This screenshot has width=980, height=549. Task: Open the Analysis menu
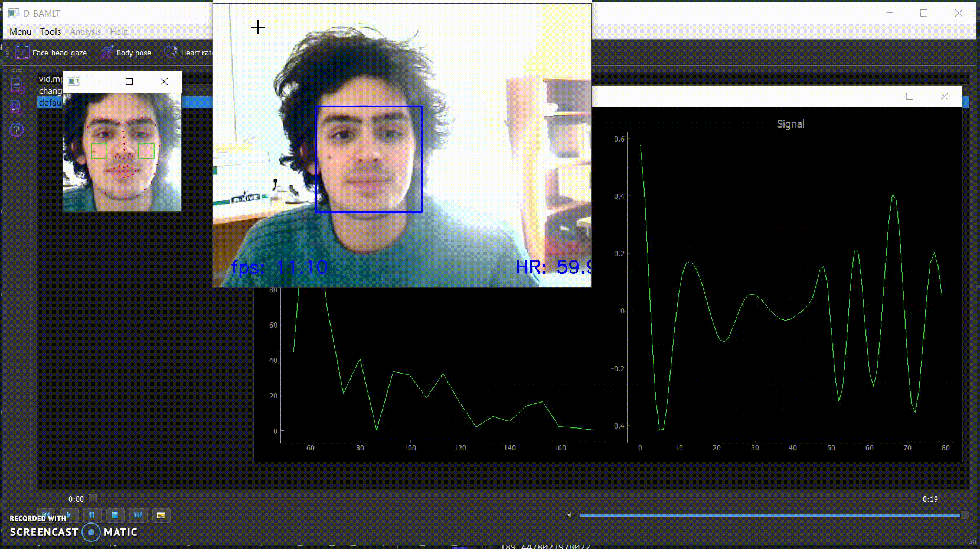click(x=86, y=32)
